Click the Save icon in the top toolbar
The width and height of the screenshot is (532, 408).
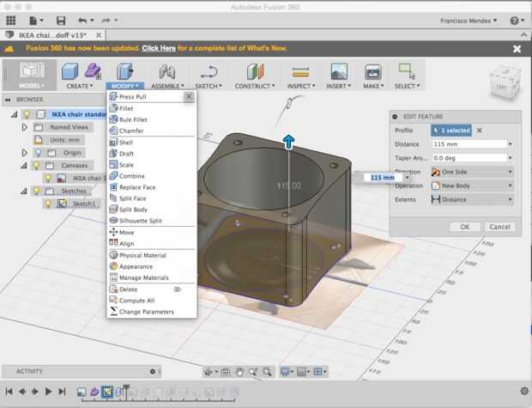pyautogui.click(x=59, y=20)
